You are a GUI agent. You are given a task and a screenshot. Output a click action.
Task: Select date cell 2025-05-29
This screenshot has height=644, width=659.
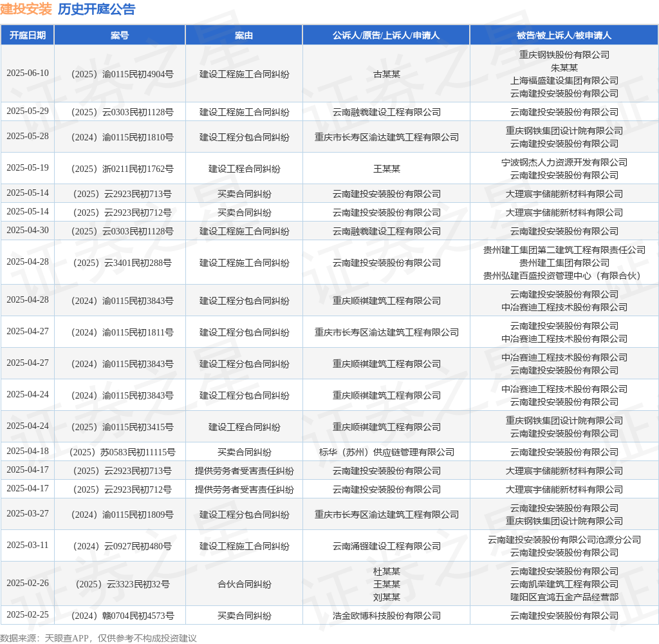tap(28, 111)
